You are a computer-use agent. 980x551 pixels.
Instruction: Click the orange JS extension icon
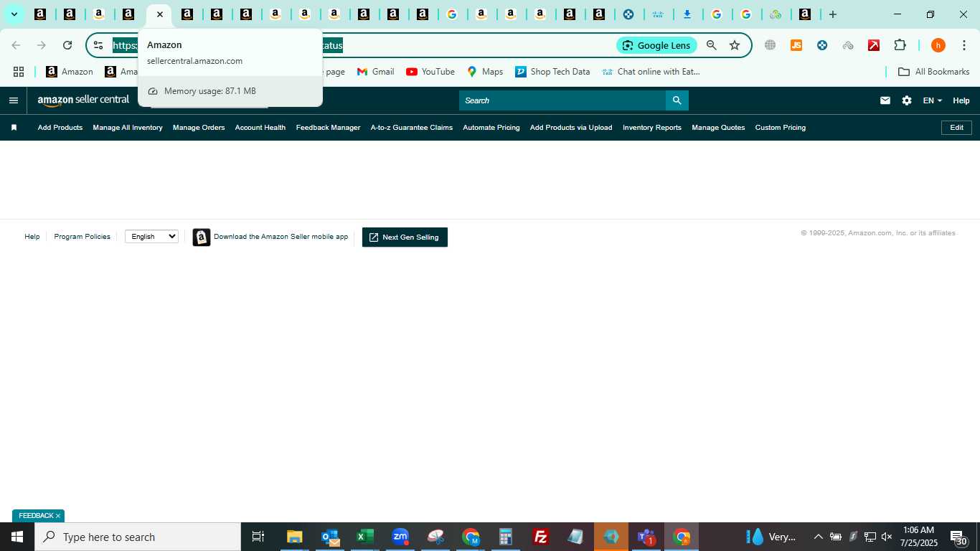[x=796, y=45]
